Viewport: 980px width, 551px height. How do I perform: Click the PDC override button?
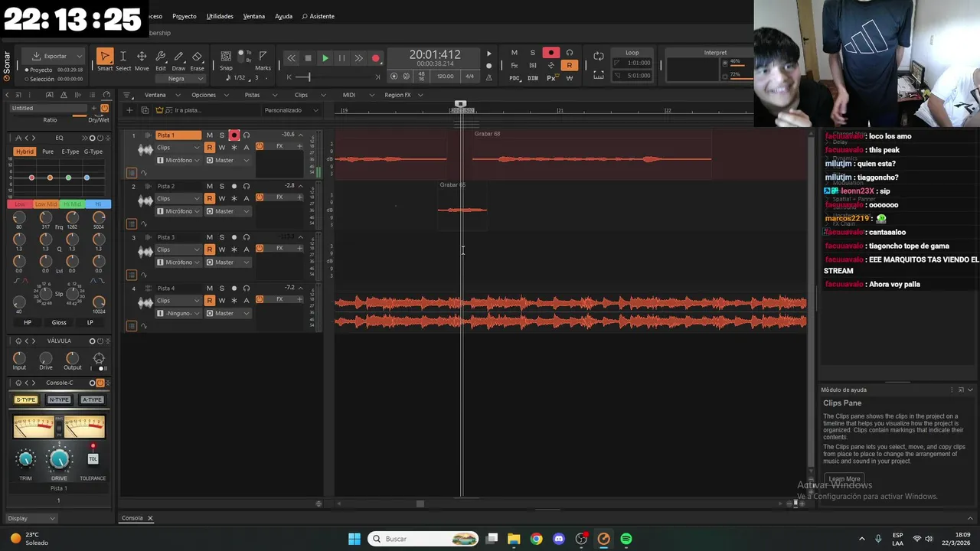click(x=514, y=78)
